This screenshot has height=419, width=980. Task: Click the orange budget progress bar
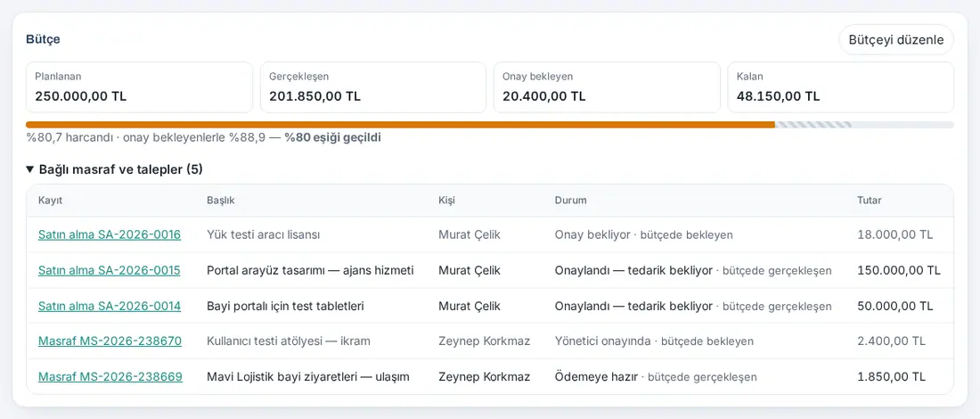pos(400,125)
